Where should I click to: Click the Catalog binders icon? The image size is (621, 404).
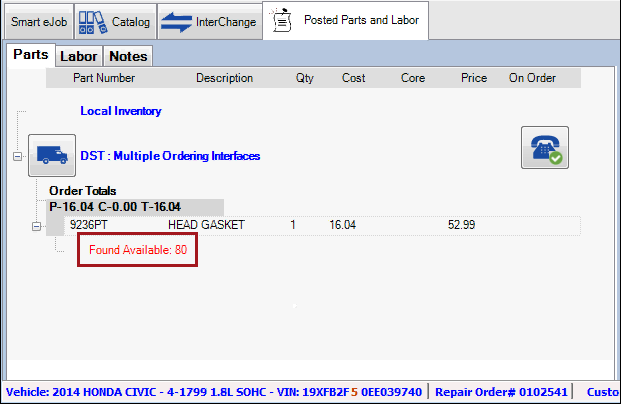92,22
